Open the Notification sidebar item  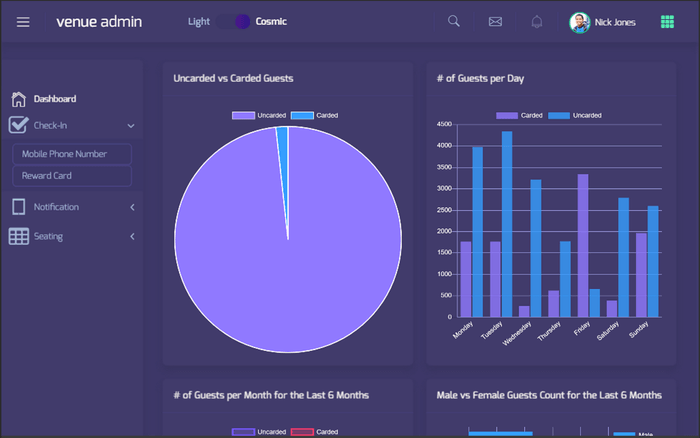(x=56, y=207)
